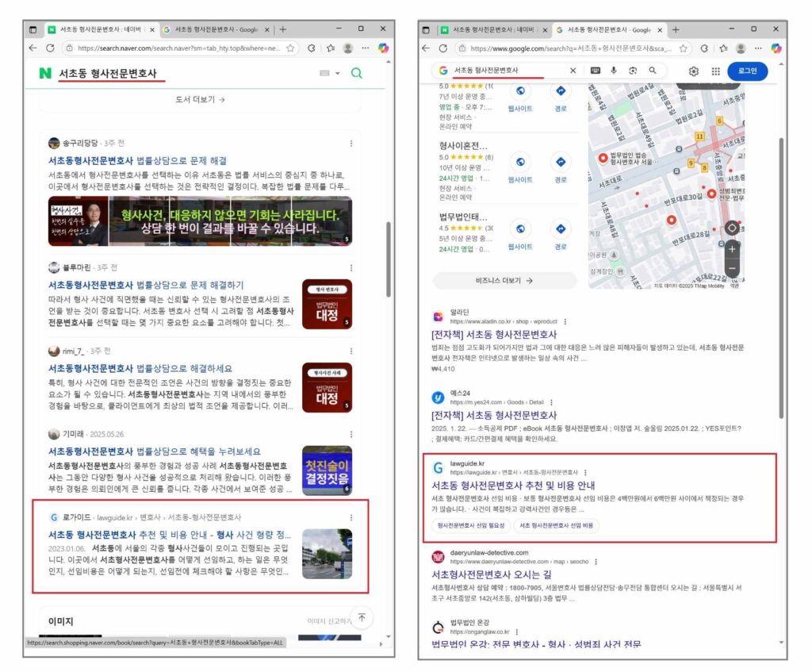Click the Naver page vertical scrollbar

(x=389, y=259)
